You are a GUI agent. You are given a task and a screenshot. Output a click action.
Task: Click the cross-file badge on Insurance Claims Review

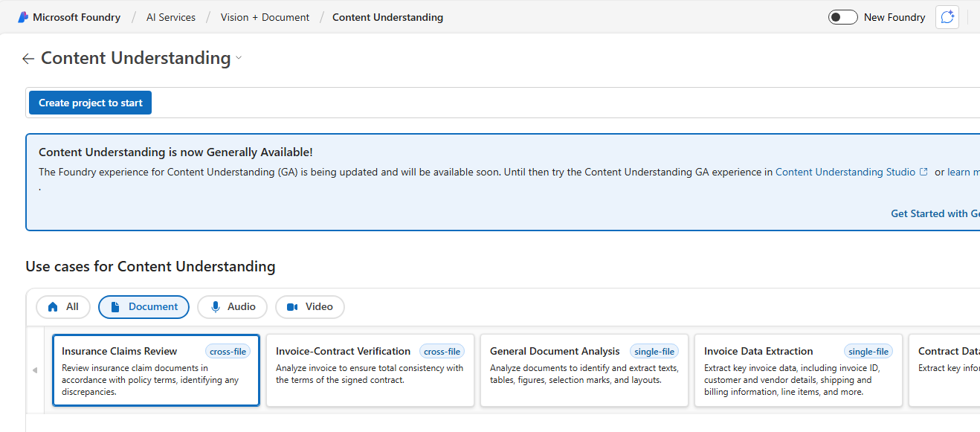(228, 351)
